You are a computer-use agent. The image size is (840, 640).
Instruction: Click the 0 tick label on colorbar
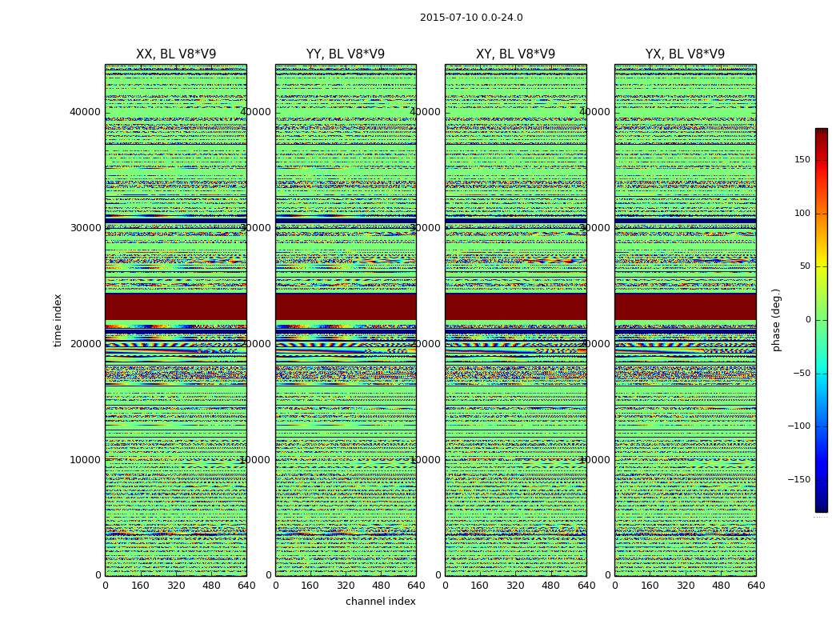click(x=807, y=320)
